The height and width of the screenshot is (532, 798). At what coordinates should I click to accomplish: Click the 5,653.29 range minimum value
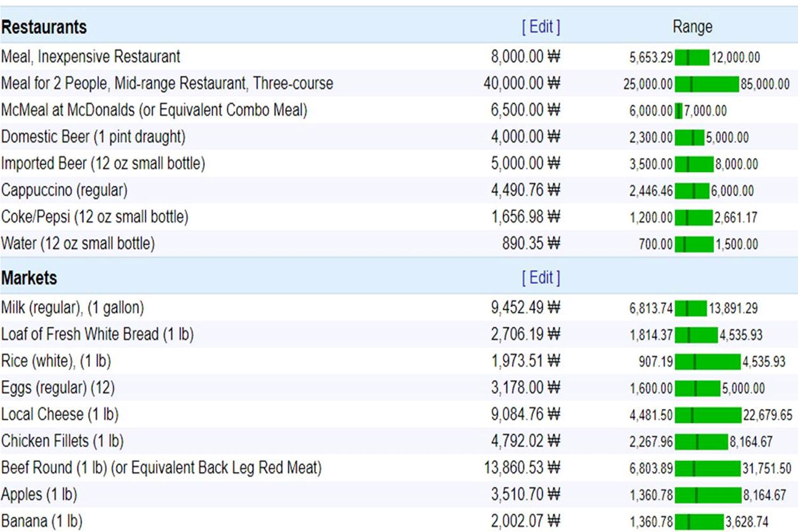651,57
